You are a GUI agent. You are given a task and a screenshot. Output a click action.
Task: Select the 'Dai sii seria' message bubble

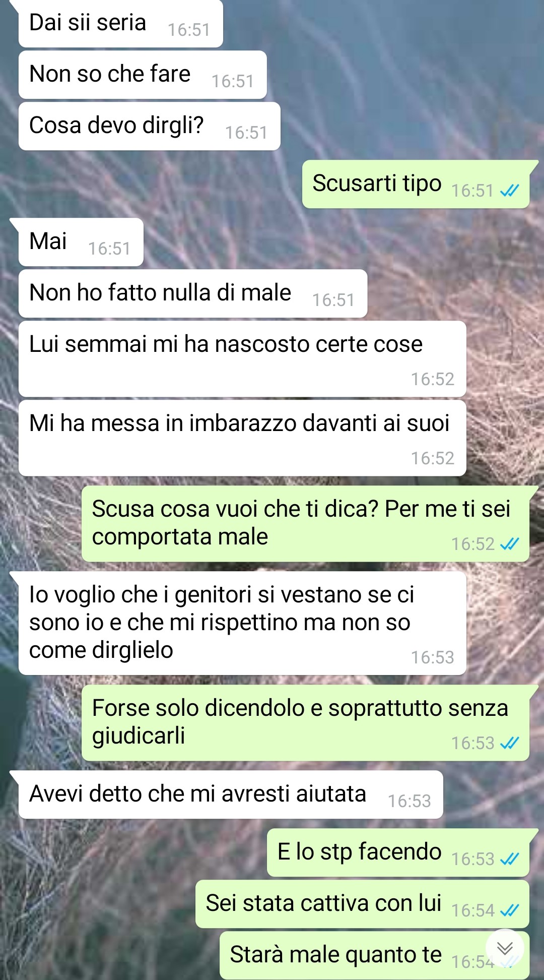[x=121, y=24]
